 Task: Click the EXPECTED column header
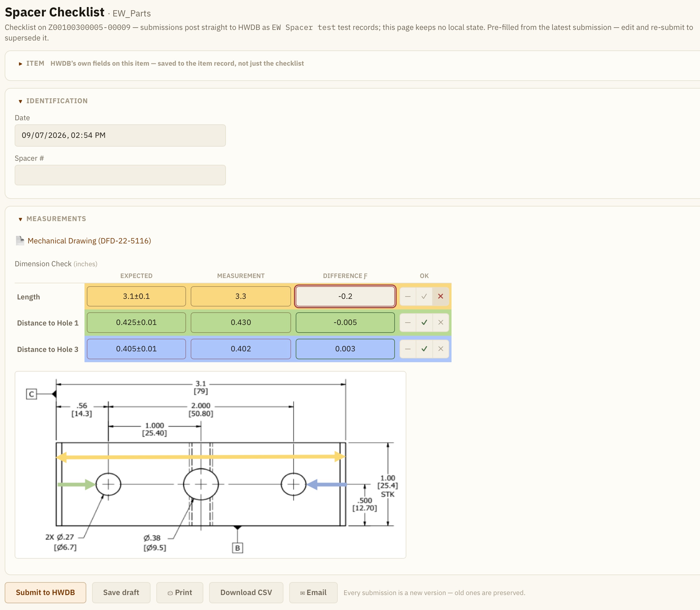pyautogui.click(x=136, y=276)
